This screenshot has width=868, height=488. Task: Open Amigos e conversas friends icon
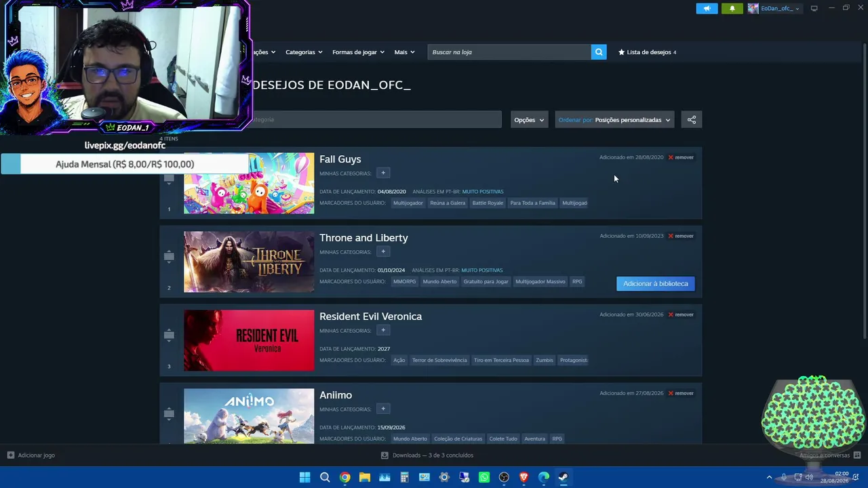(x=857, y=455)
